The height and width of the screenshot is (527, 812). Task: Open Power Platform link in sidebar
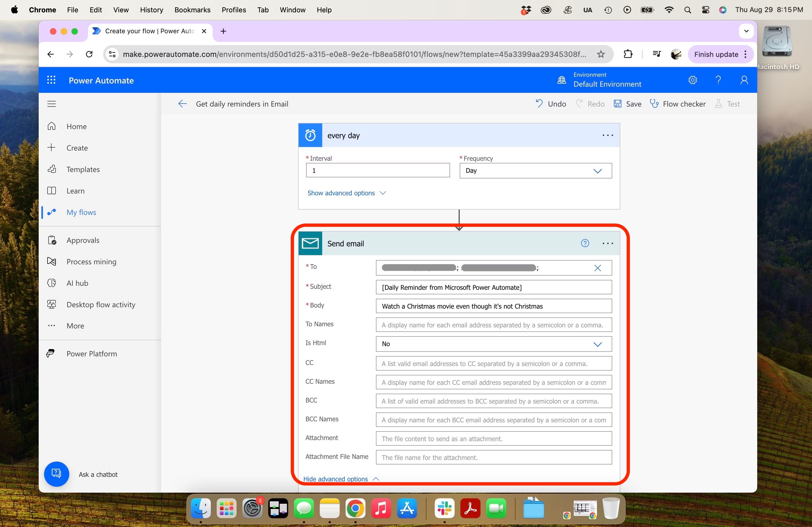point(92,353)
